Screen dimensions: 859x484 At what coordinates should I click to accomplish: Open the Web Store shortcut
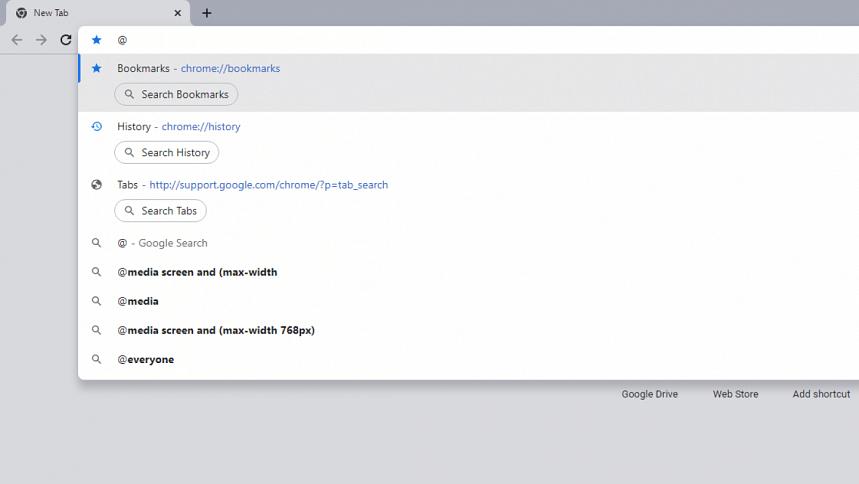(x=735, y=394)
